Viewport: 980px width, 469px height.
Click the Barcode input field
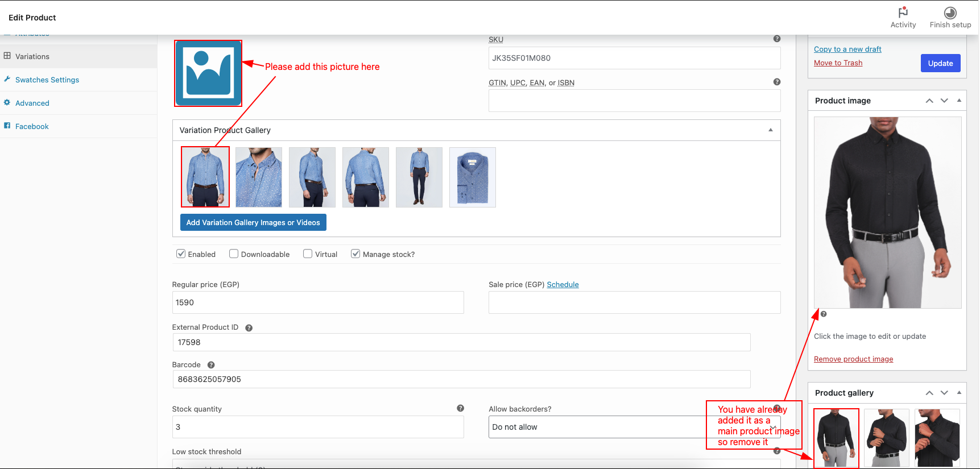[461, 379]
